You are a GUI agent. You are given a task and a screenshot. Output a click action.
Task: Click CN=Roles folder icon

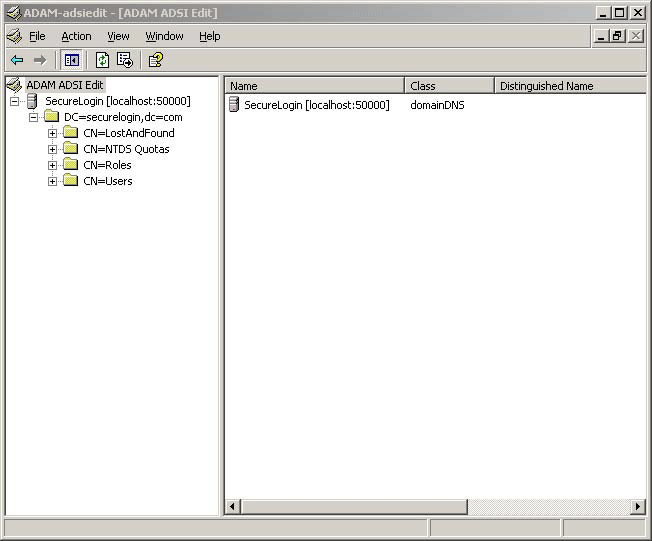(71, 165)
